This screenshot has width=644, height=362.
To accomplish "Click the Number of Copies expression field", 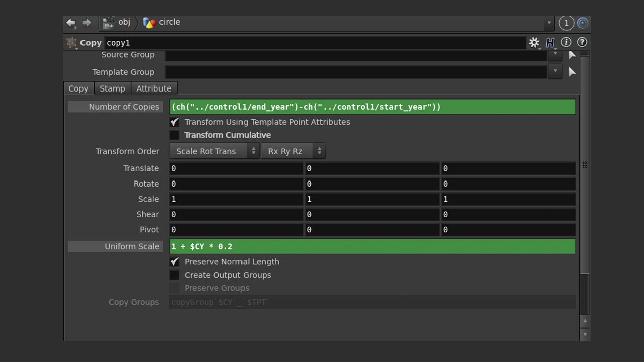I will pyautogui.click(x=372, y=107).
